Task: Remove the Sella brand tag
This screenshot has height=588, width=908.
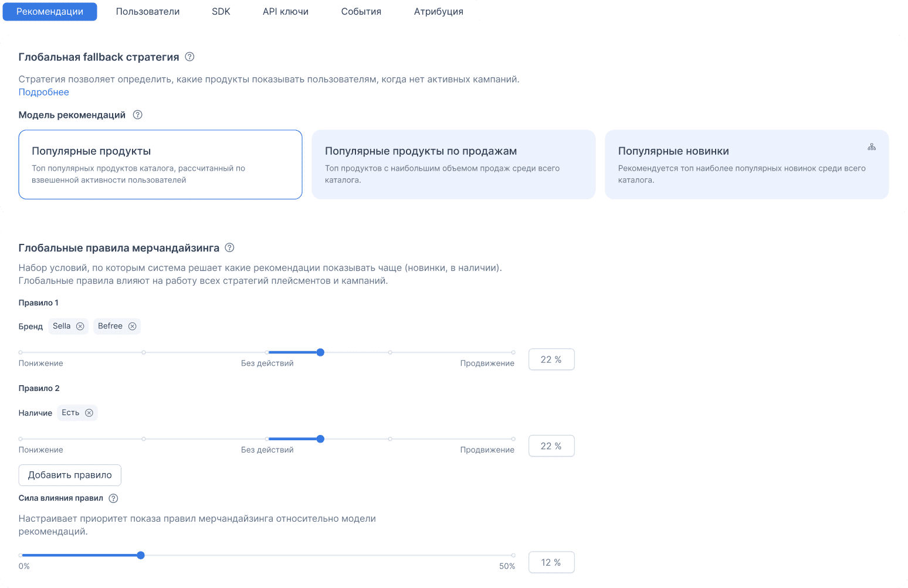Action: (80, 326)
